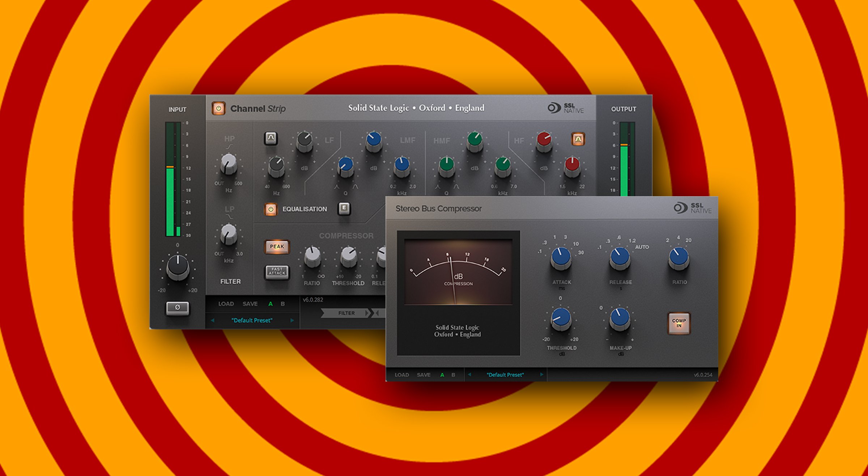Click the FILTER routing block
This screenshot has width=868, height=476.
point(346,313)
